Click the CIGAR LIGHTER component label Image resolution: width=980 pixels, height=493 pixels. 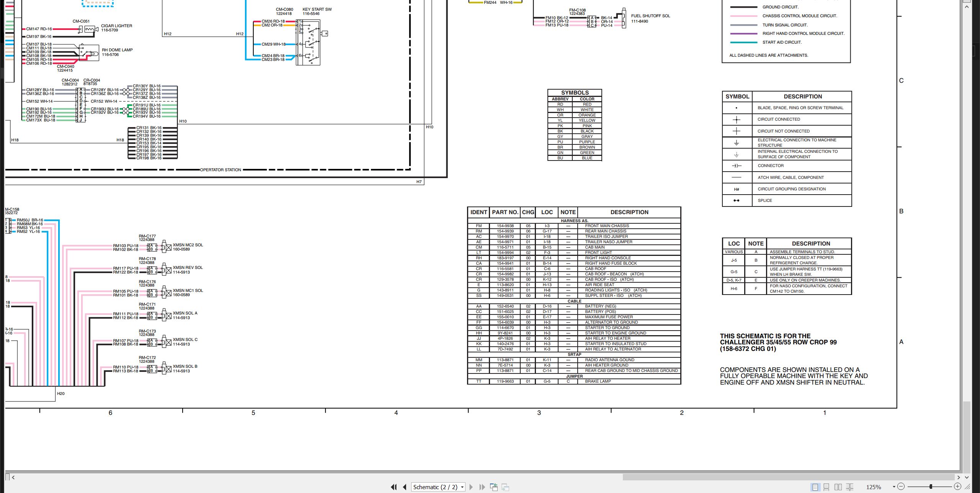coord(116,26)
